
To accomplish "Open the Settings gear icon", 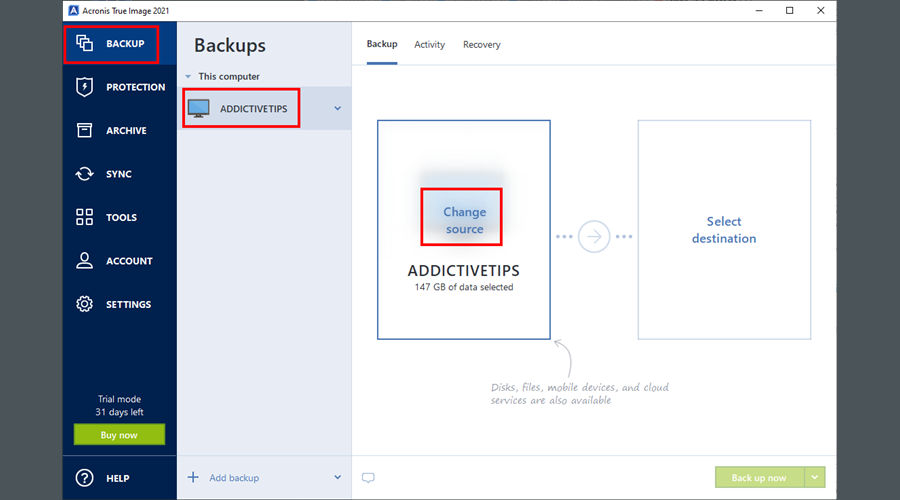I will click(85, 304).
